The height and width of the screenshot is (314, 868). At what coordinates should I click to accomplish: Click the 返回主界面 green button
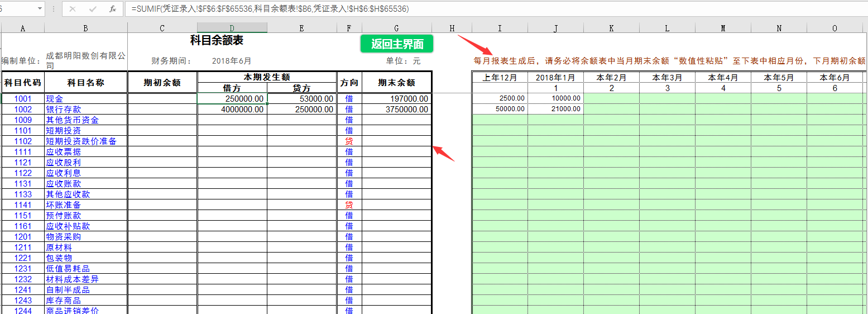(x=397, y=44)
